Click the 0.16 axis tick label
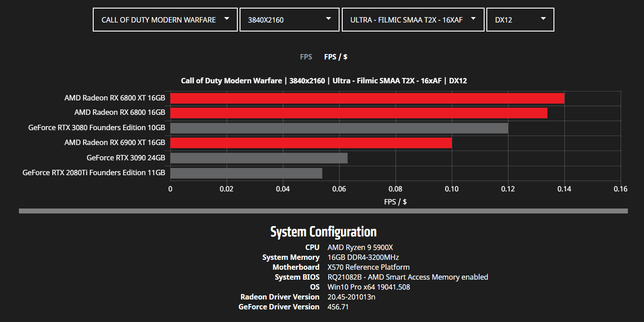This screenshot has width=644, height=322. (x=621, y=189)
